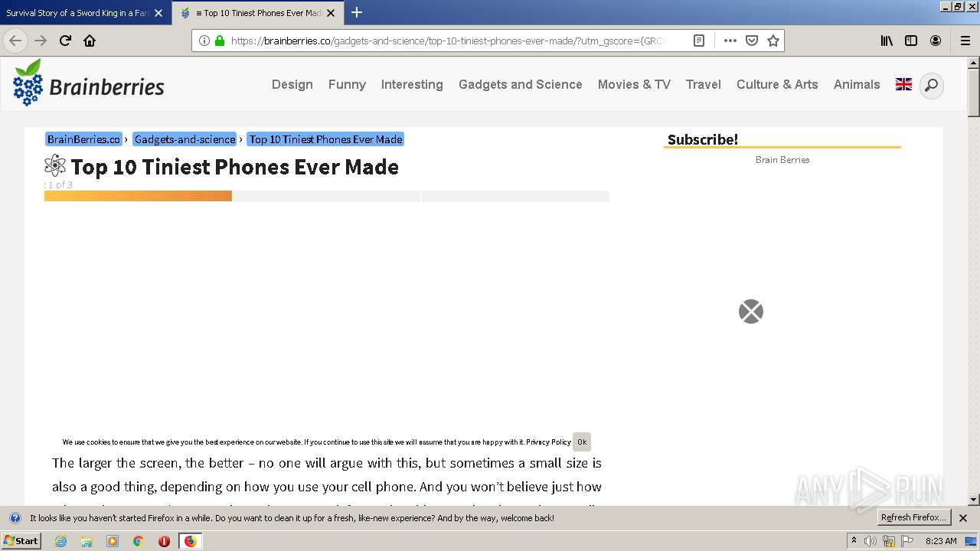Open the Action Center flag tray icon
The image size is (980, 551).
pos(907,541)
